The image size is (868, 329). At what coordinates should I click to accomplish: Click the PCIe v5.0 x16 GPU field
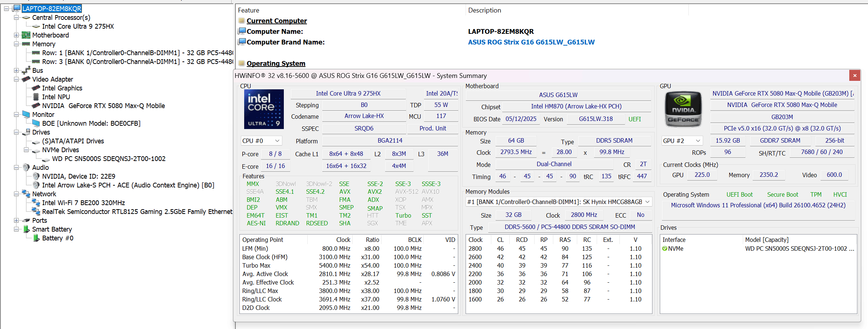[782, 128]
